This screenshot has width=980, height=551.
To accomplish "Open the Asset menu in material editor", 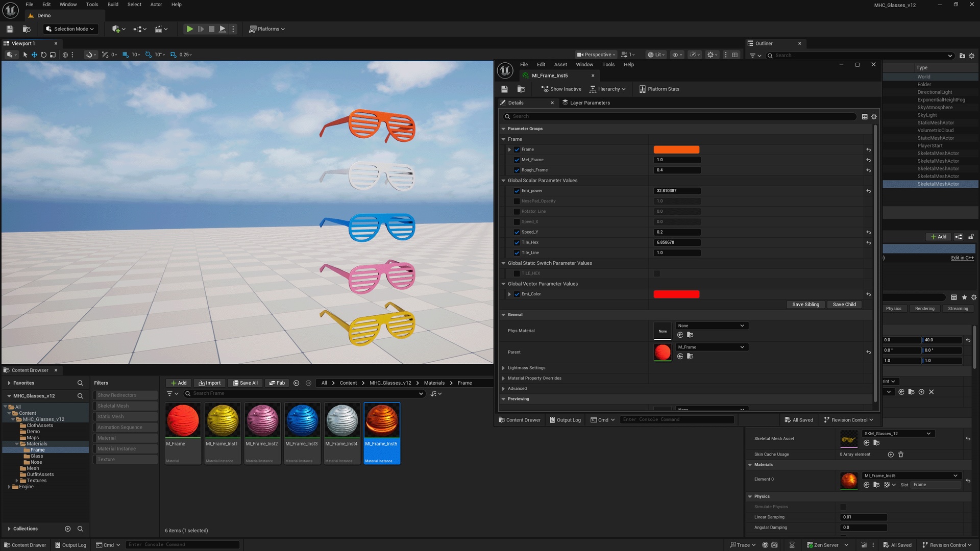I will point(560,65).
